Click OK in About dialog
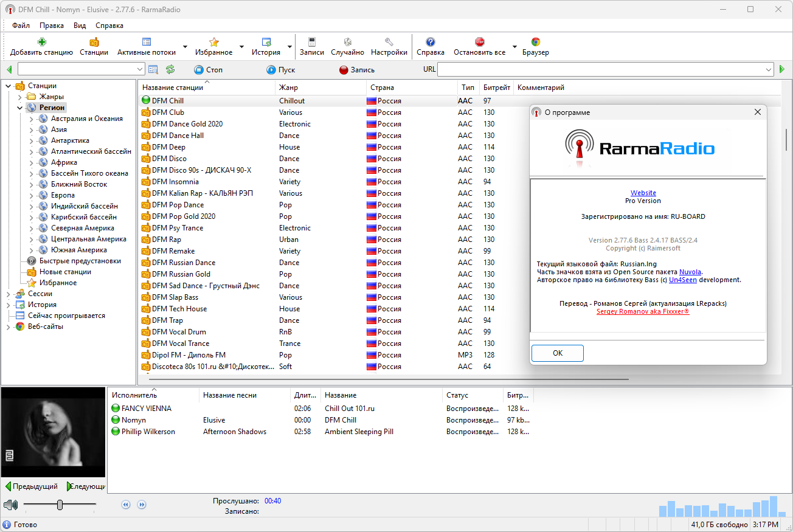Screen dimensions: 793x532 [x=558, y=353]
